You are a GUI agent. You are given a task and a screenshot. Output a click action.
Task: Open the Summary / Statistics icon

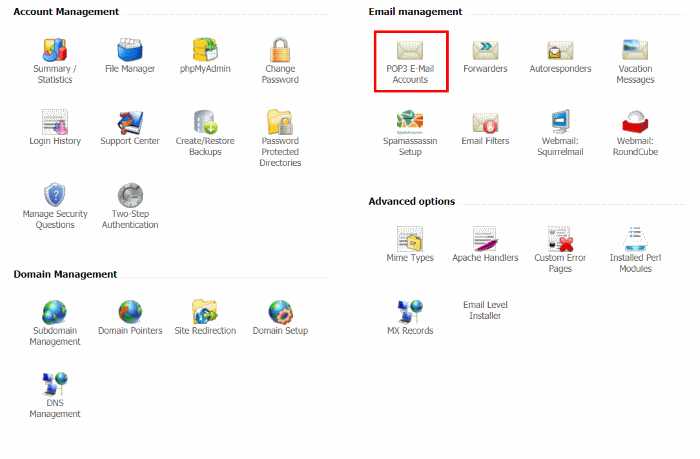coord(54,50)
